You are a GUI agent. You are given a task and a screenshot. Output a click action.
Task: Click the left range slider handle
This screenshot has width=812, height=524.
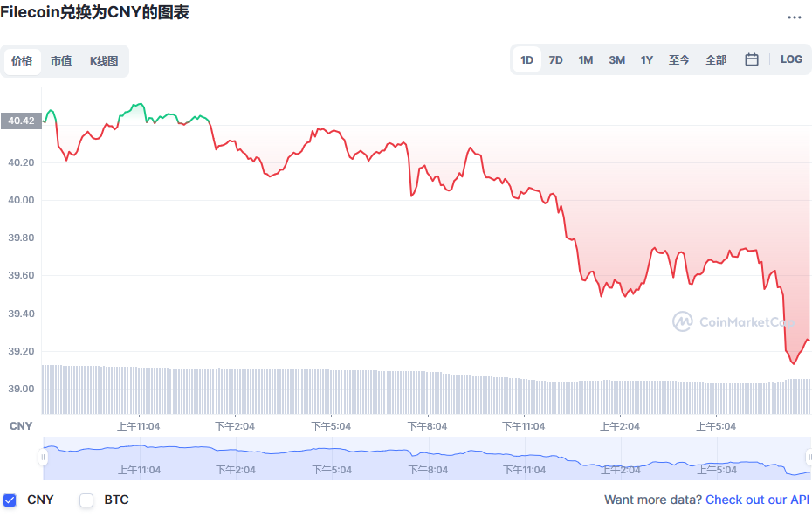[x=43, y=458]
